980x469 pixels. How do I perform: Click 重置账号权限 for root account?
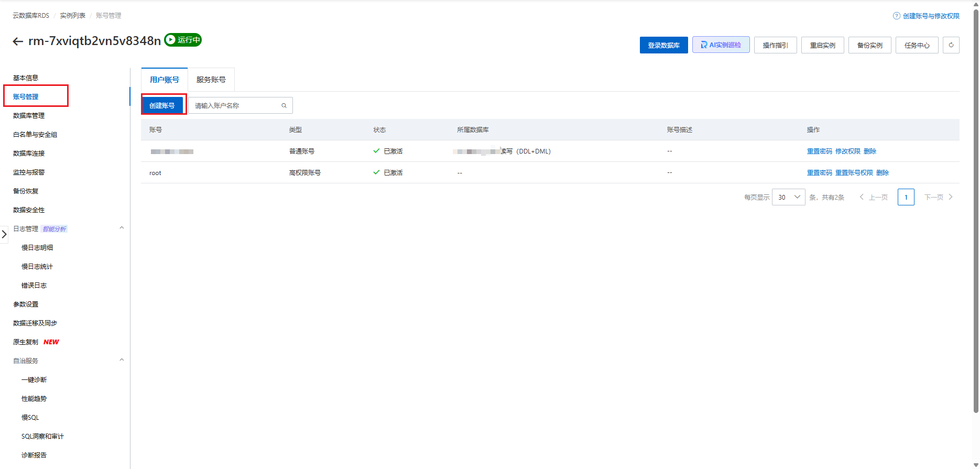tap(854, 173)
